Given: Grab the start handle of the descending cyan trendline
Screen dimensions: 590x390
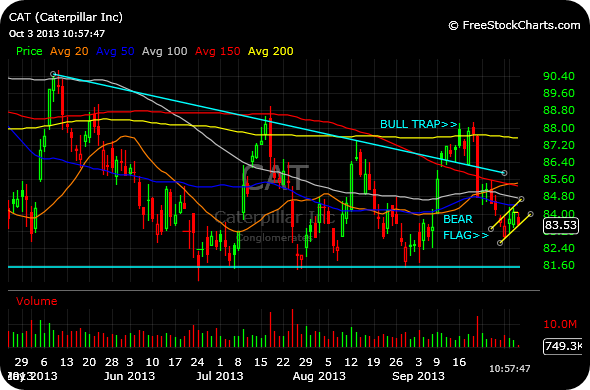Looking at the screenshot, I should (x=53, y=74).
